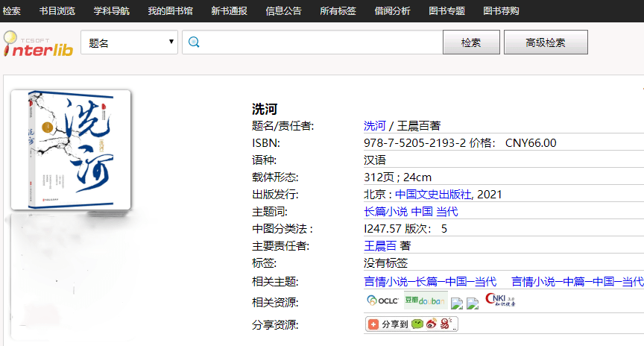Click the orange plus share icon

(373, 324)
